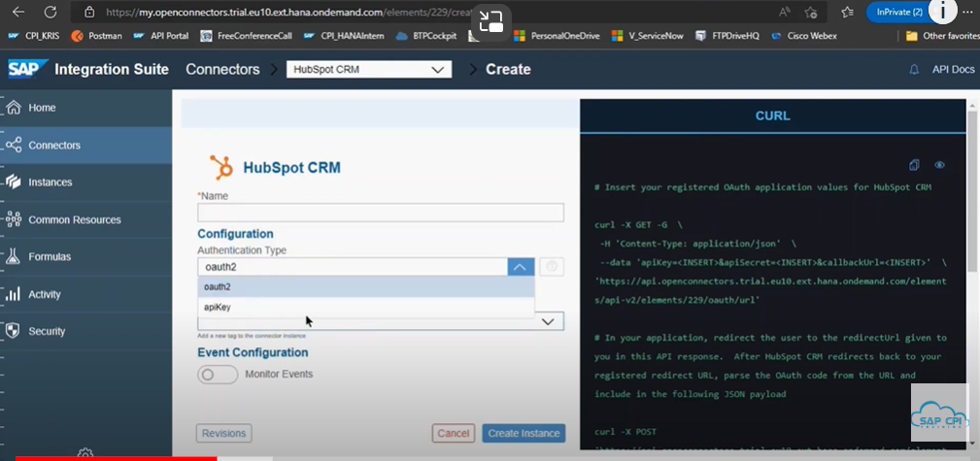Viewport: 980px width, 461px height.
Task: Reload the current page
Action: [51, 12]
